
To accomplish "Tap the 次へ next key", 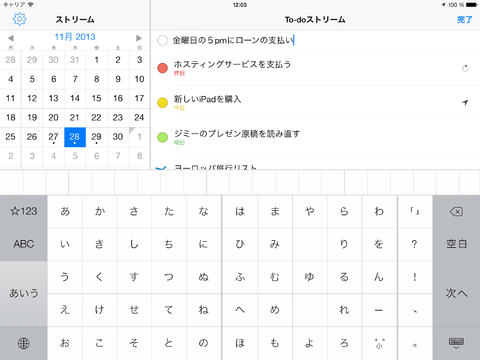I will [456, 293].
